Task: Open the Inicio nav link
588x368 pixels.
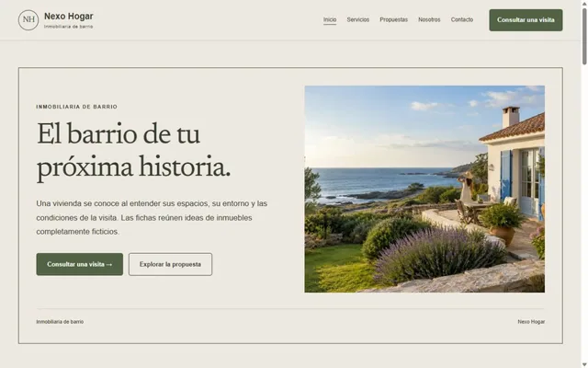Action: [330, 19]
